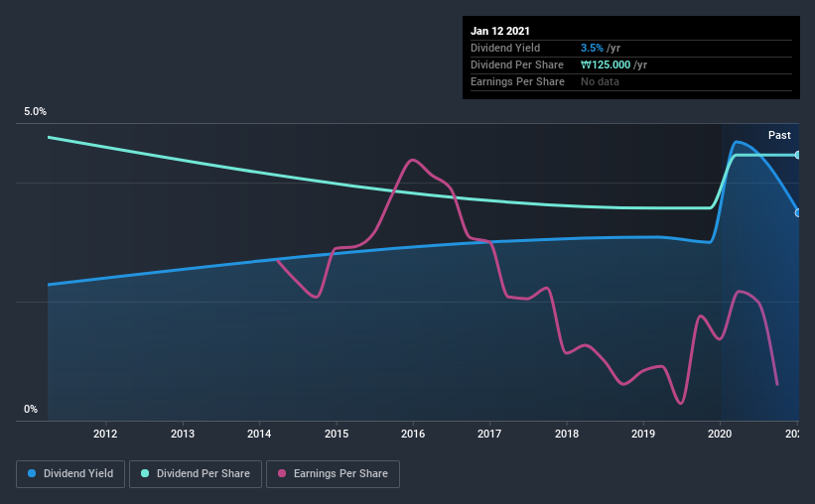Click the blue Dividend Yield legend dot
Image resolution: width=815 pixels, height=504 pixels.
[32, 473]
